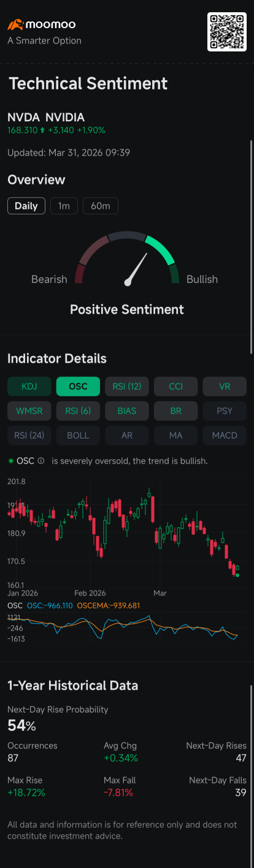Choose the CCI indicator chip
The image size is (254, 868).
tap(176, 387)
